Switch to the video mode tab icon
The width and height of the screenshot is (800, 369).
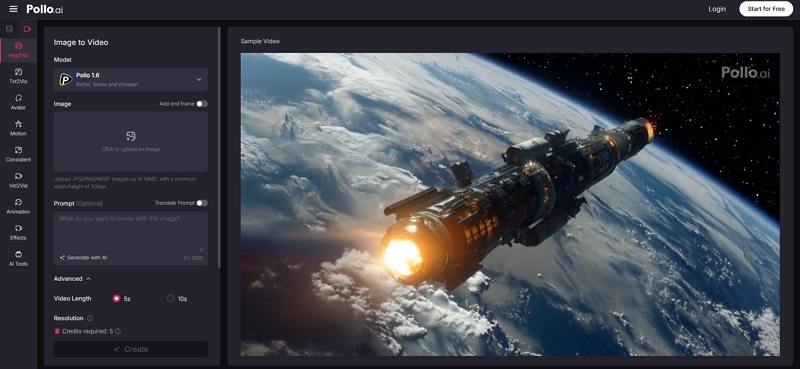click(x=28, y=29)
